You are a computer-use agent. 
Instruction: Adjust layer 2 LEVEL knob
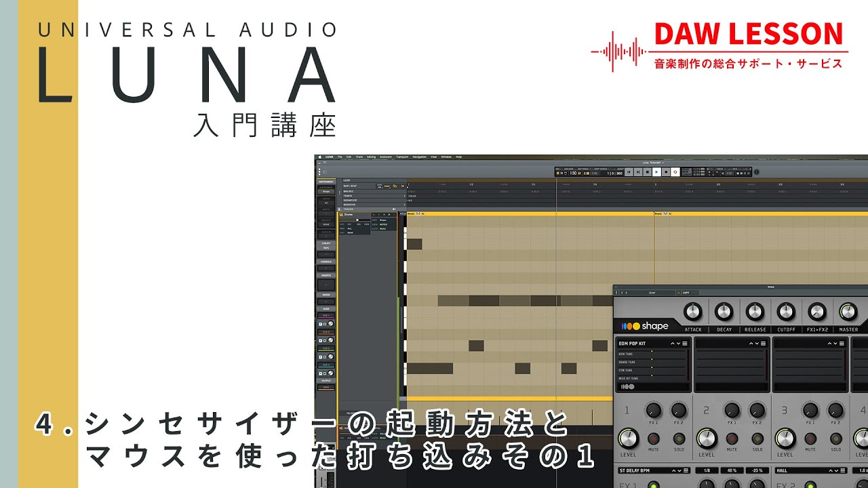[x=707, y=439]
